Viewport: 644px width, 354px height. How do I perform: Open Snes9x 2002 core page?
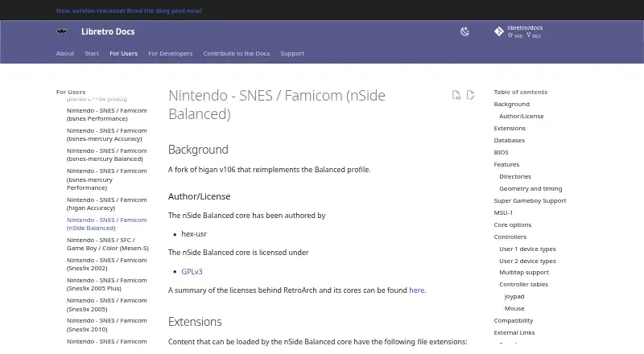pos(107,264)
